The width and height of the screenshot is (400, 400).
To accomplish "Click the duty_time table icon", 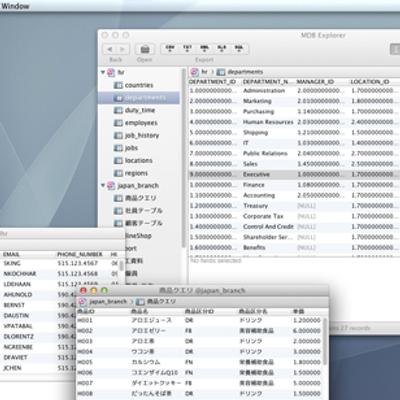I will point(118,110).
